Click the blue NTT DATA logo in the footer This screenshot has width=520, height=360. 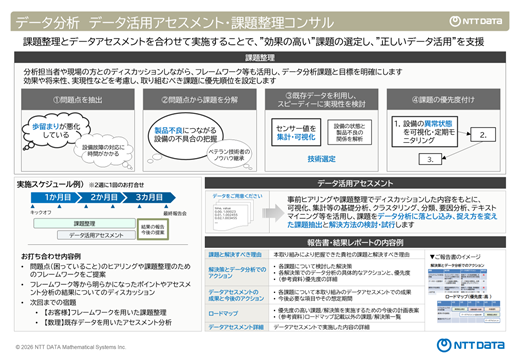[x=471, y=345]
